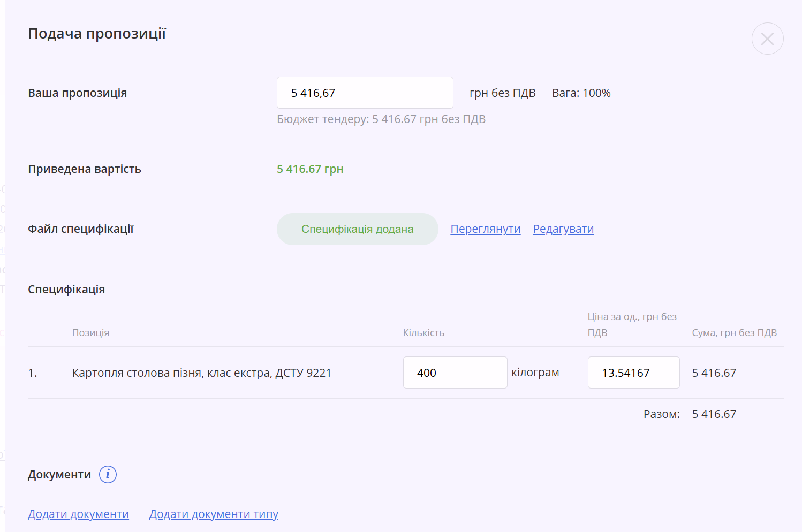Screen dimensions: 802x532
Task: Click the Разом: label
Action: pos(662,414)
